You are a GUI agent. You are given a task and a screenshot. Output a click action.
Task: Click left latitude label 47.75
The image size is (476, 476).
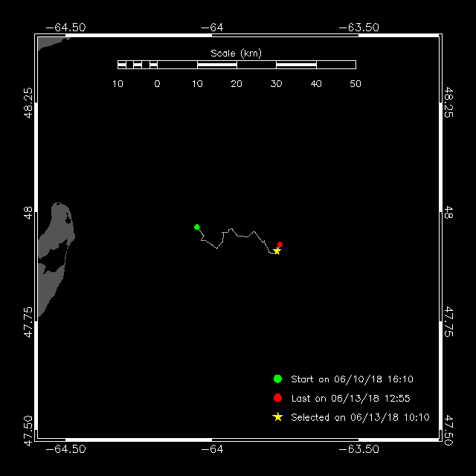(x=28, y=322)
